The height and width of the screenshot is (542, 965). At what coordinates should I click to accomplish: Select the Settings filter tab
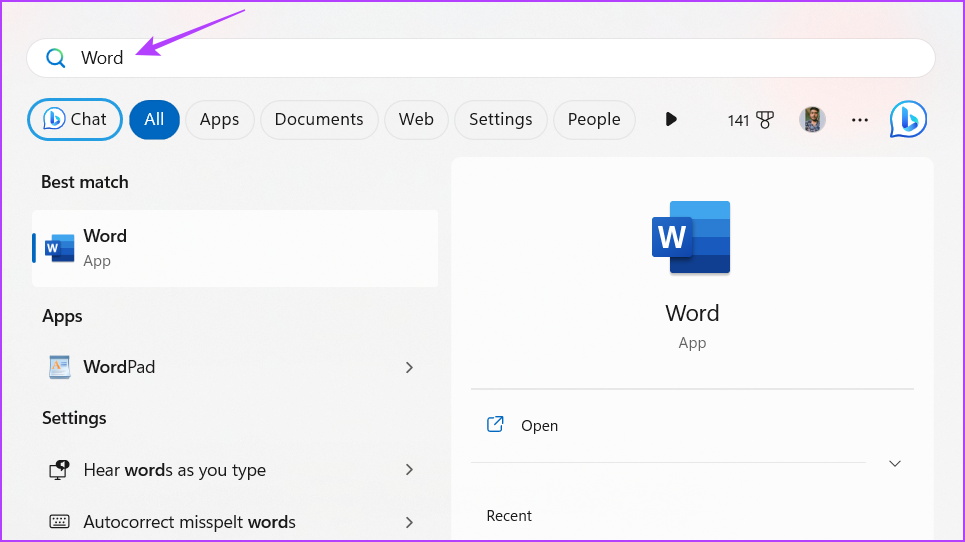coord(500,120)
